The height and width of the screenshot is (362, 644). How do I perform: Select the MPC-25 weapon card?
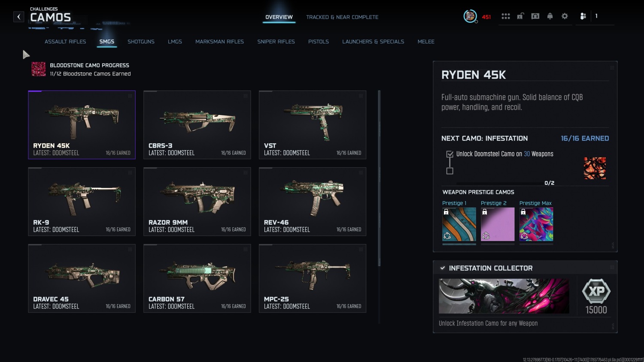(313, 278)
